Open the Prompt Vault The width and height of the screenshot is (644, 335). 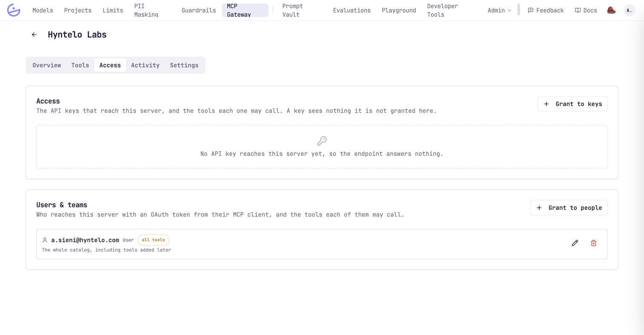coord(293,10)
